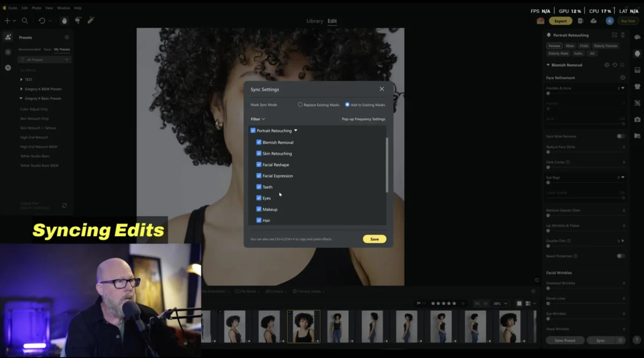Select Replace Existing Masks radio

[x=301, y=105]
